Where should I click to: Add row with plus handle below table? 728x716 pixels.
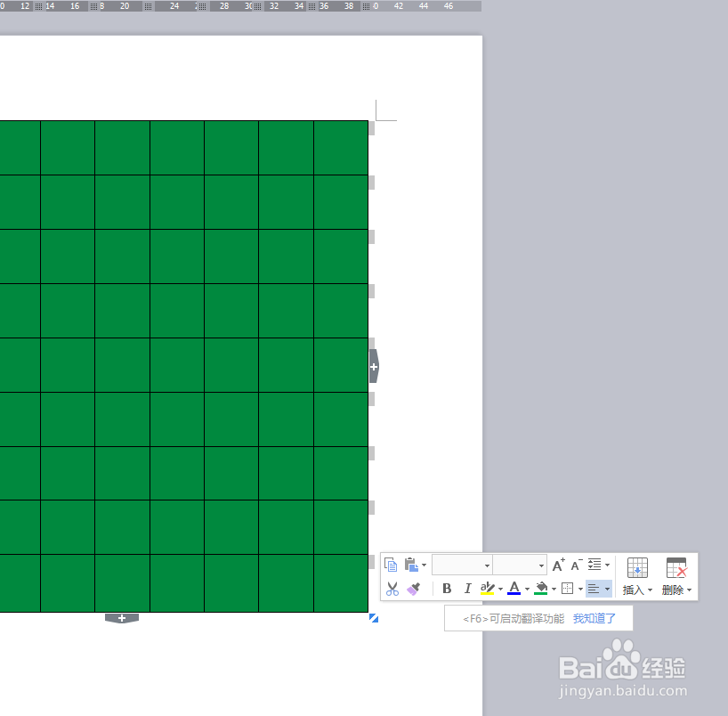(122, 618)
